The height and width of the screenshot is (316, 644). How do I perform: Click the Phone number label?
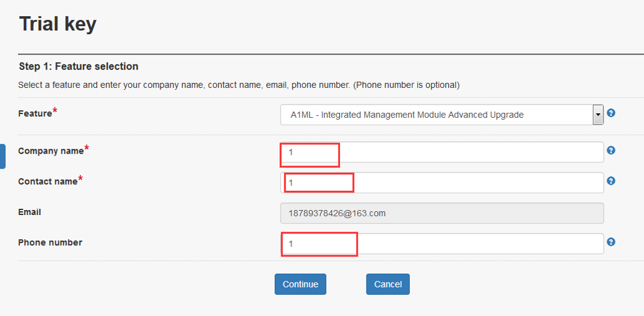[50, 243]
